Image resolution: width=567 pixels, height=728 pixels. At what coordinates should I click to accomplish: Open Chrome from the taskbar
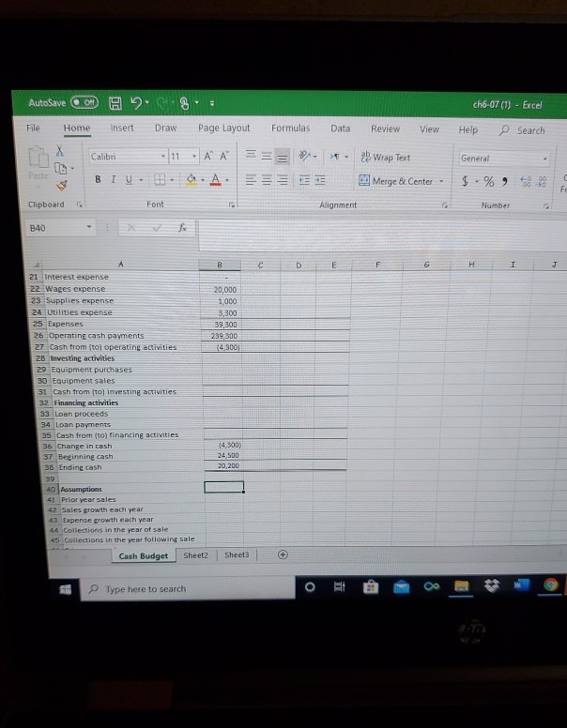(551, 584)
